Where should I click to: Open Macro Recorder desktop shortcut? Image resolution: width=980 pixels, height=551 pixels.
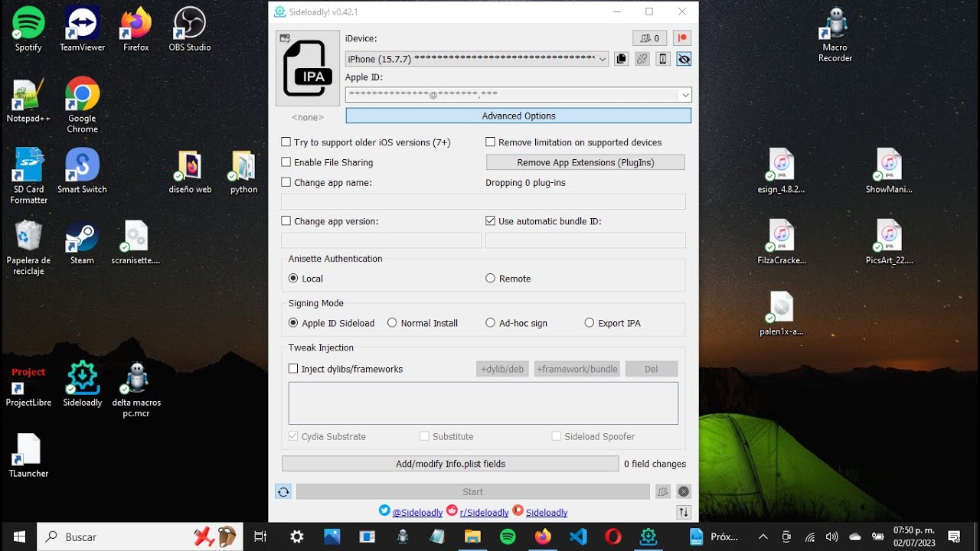835,34
